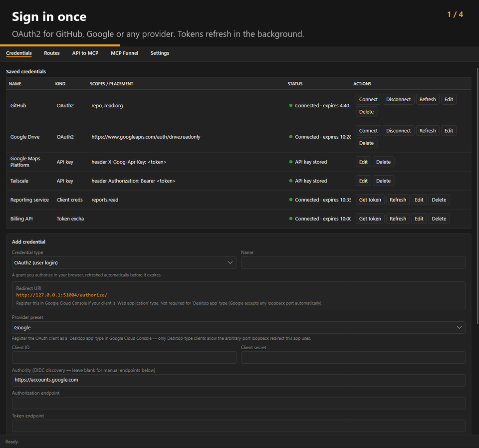Delete the Tailscale credential

tap(383, 181)
